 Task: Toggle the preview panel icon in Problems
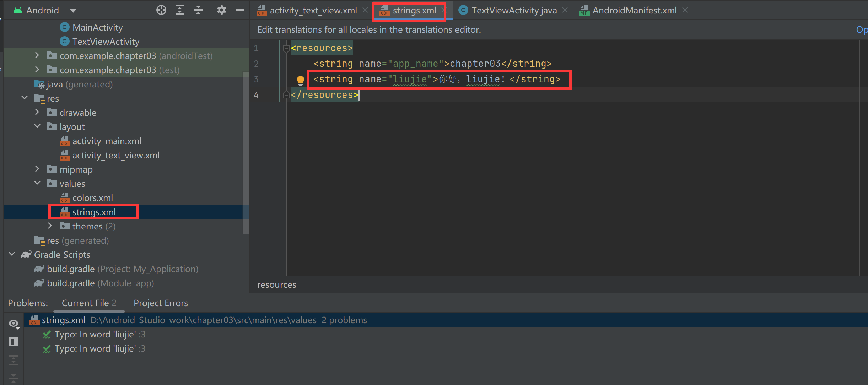14,342
